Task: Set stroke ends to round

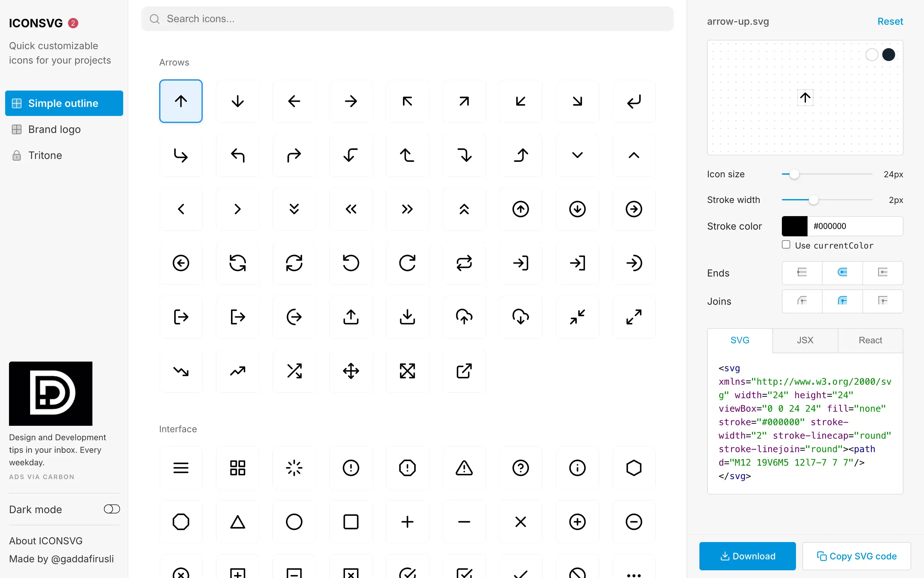Action: click(842, 273)
